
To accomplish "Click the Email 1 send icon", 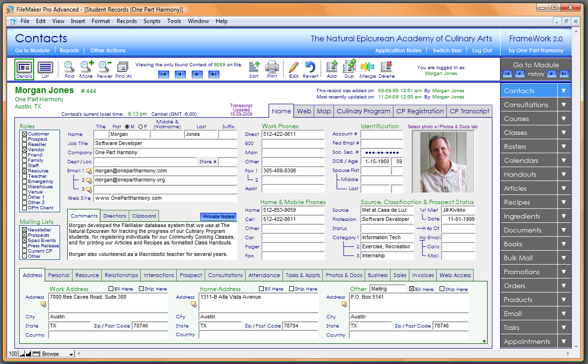I will (89, 171).
